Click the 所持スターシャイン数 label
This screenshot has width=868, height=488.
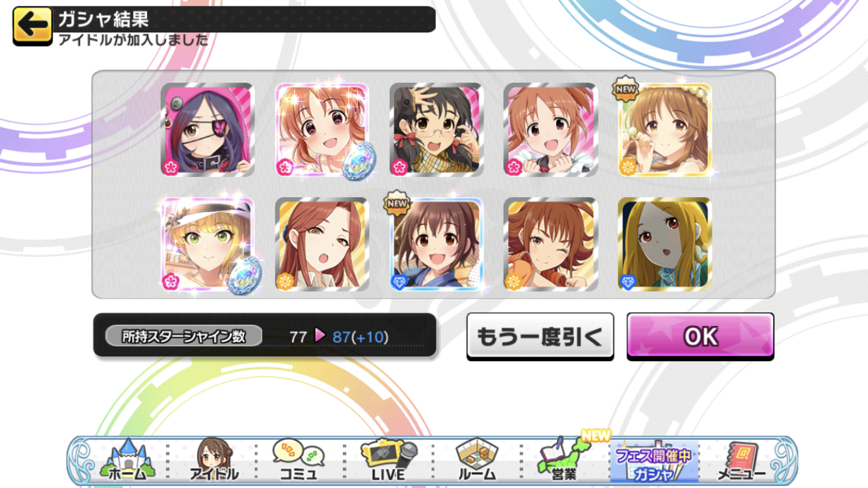(184, 336)
